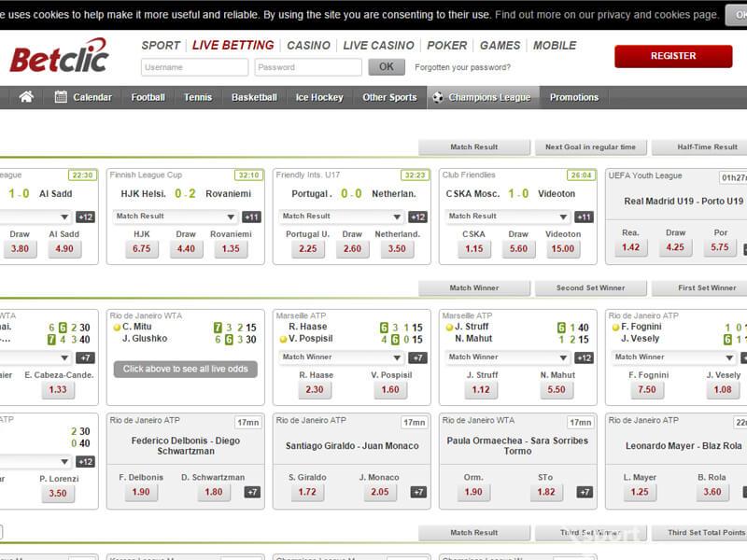Screen dimensions: 747x560
Task: Switch to Second Set Winner tab
Action: pos(591,288)
